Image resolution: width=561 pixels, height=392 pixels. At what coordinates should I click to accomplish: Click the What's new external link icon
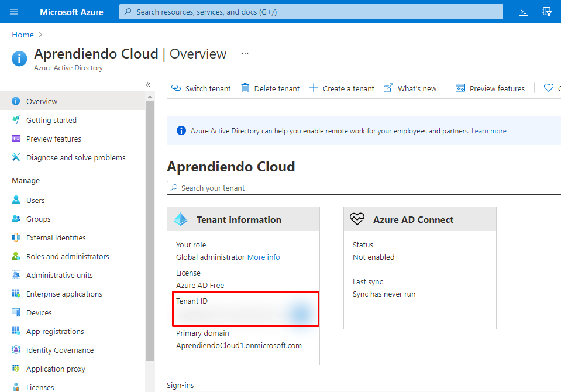point(388,88)
